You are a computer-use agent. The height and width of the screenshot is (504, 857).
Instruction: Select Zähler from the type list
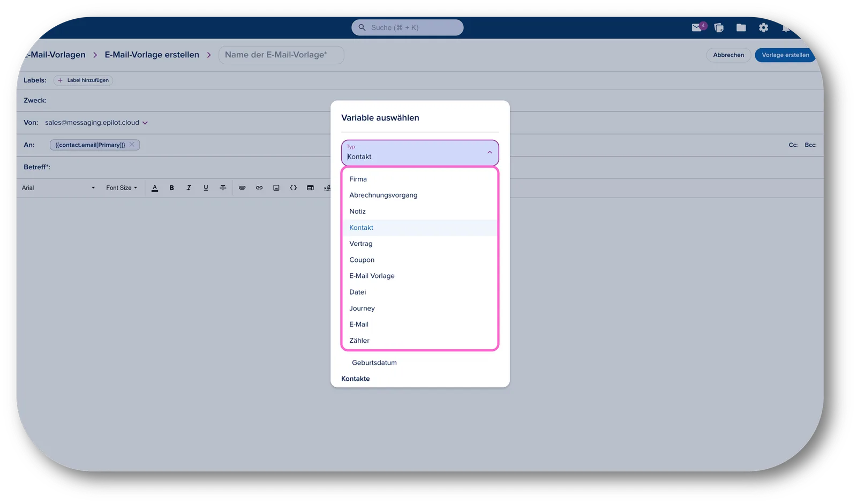420,340
